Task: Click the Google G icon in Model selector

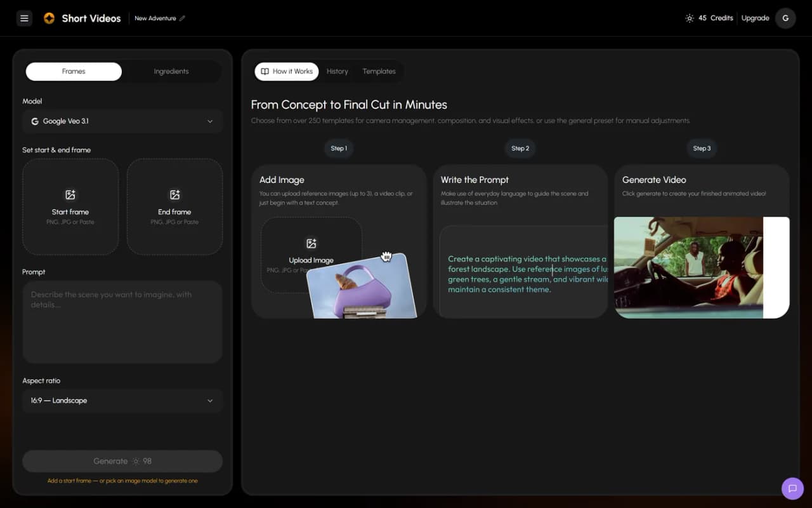Action: (35, 121)
